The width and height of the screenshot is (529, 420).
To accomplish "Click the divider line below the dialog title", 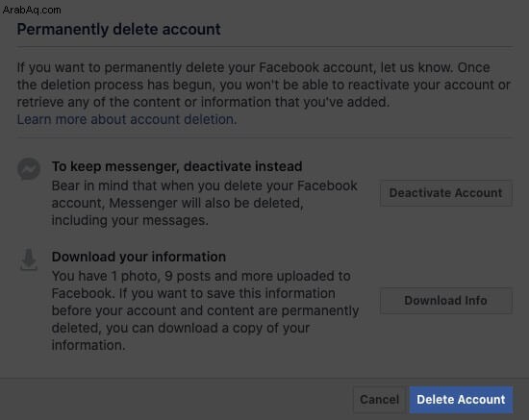I will point(264,47).
